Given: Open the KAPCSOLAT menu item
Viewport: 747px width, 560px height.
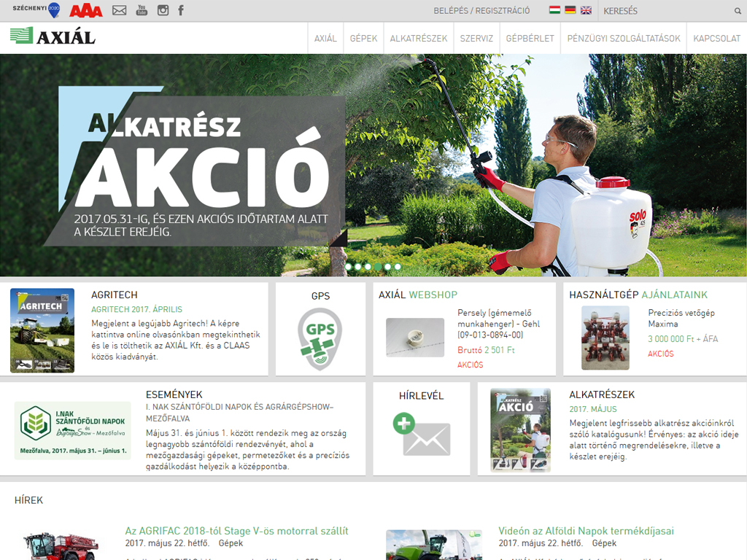Looking at the screenshot, I should [x=716, y=39].
